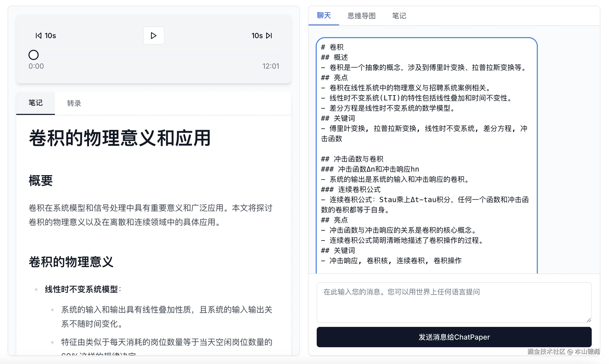Switch to the 思维导图 tab

pyautogui.click(x=361, y=16)
